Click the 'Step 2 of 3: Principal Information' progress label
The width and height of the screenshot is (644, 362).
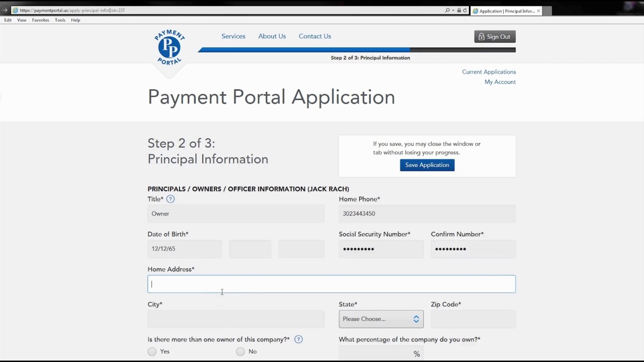pyautogui.click(x=370, y=58)
